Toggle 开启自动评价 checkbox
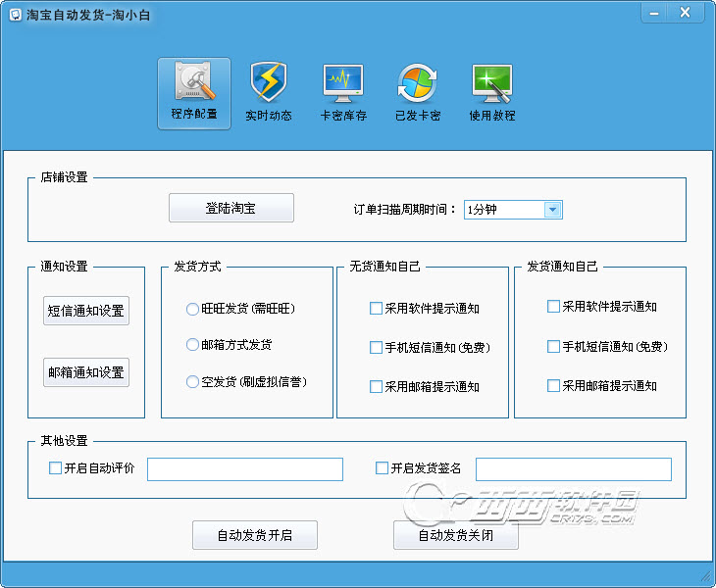This screenshot has width=716, height=588. click(55, 468)
